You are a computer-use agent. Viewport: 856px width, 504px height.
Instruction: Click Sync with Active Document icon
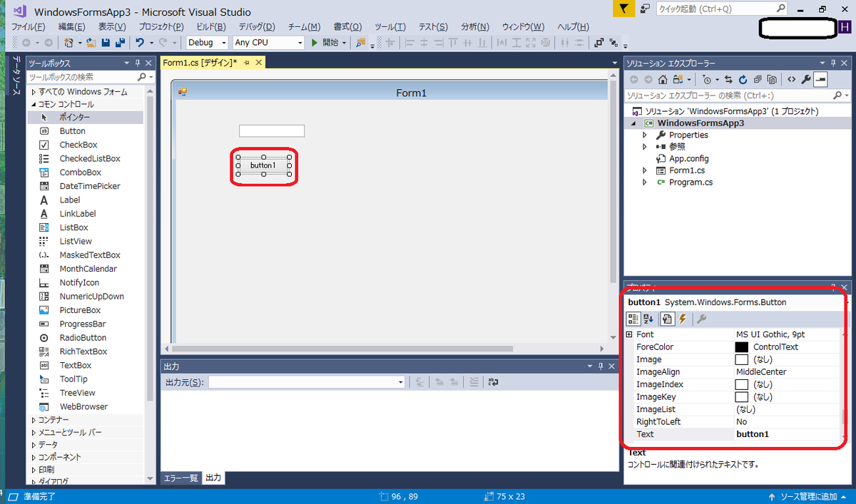click(x=728, y=79)
